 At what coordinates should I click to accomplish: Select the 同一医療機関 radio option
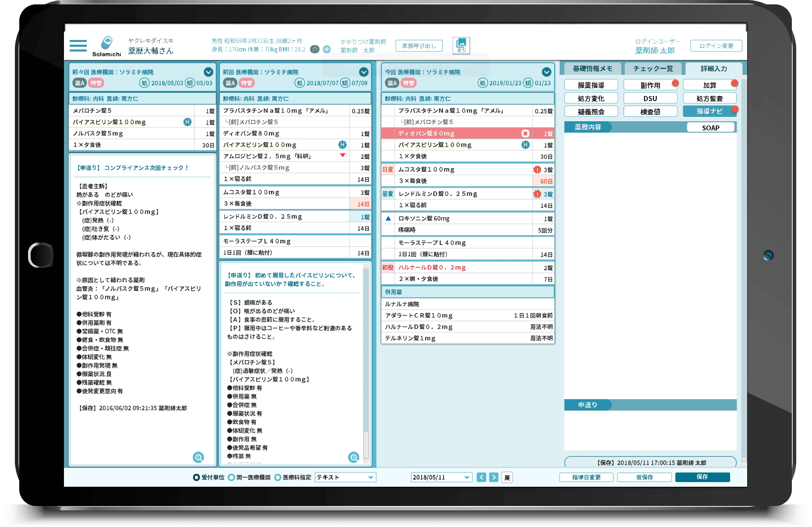tap(232, 477)
